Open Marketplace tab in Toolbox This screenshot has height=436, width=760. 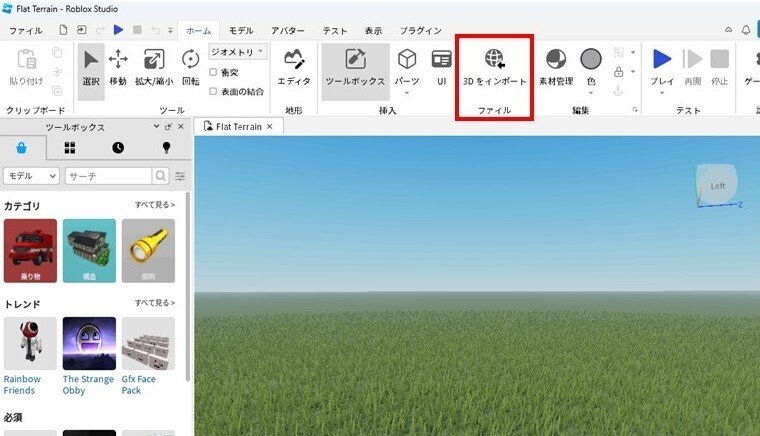coord(21,147)
